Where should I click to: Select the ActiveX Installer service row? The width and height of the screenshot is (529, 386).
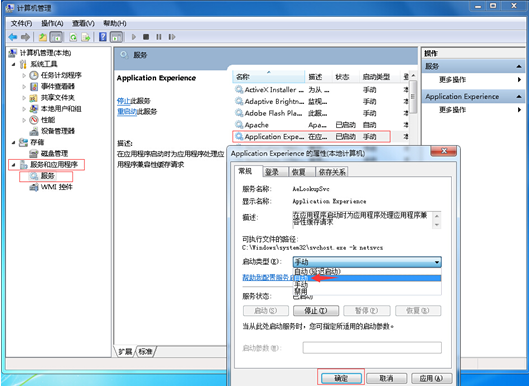click(322, 90)
